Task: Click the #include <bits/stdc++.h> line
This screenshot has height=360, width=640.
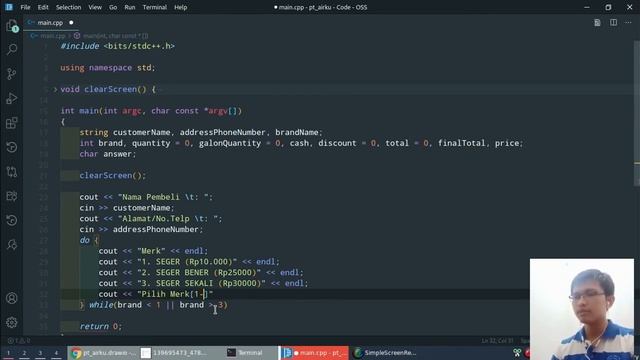Action: pos(118,46)
